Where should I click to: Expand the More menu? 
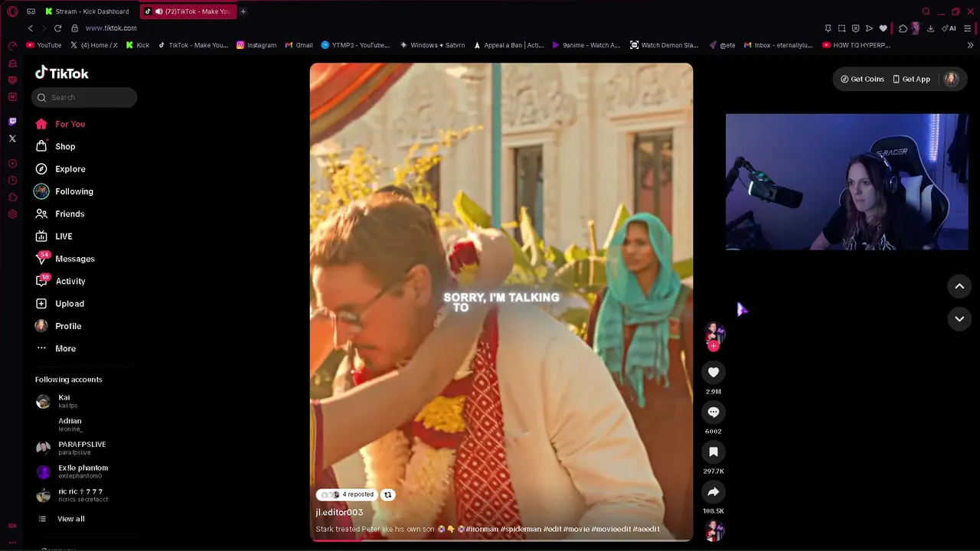(x=55, y=348)
